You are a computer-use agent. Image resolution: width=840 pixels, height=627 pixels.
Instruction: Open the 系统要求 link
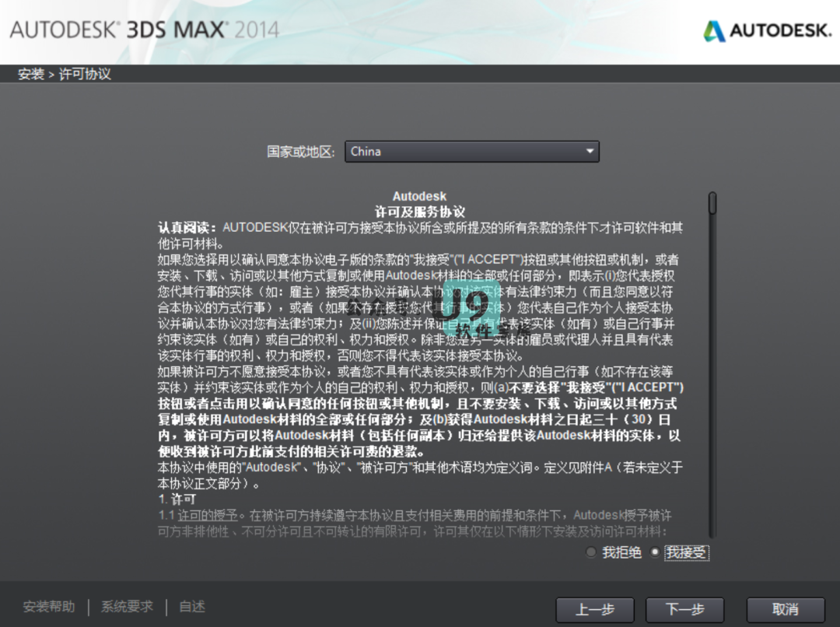127,607
